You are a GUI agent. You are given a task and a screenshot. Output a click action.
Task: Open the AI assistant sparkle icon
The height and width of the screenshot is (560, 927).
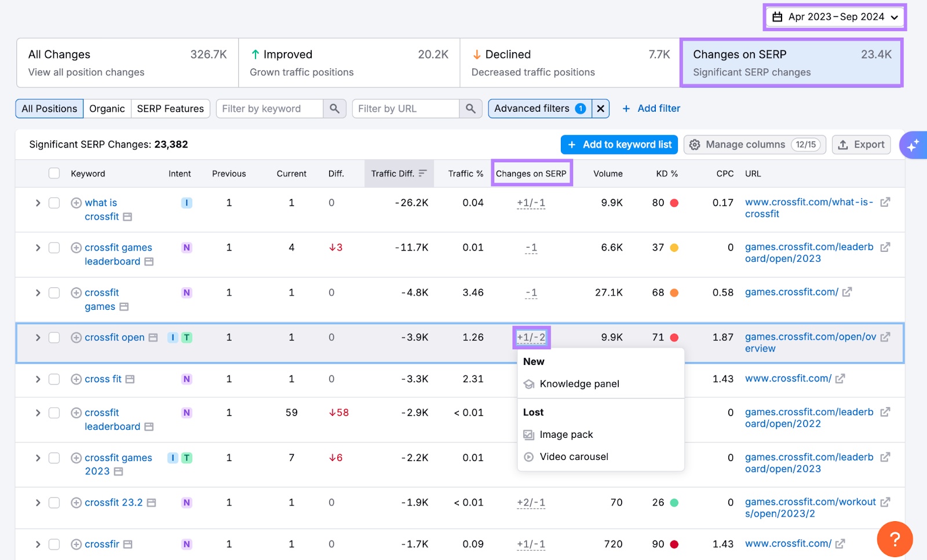tap(913, 145)
